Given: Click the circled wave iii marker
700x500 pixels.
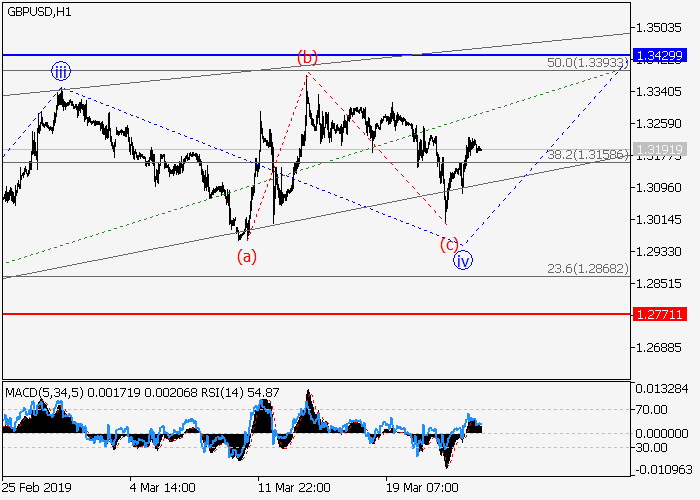Looking at the screenshot, I should coord(60,71).
